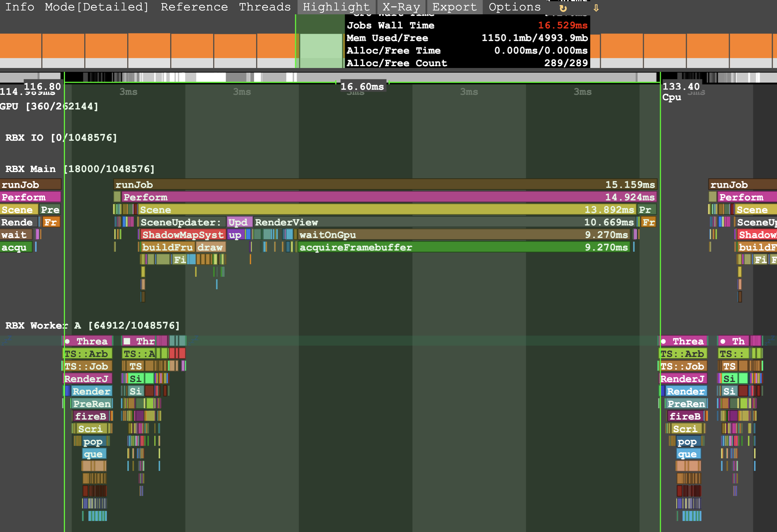Screen dimensions: 777x532
Task: Expand the Threads menu
Action: click(x=265, y=7)
